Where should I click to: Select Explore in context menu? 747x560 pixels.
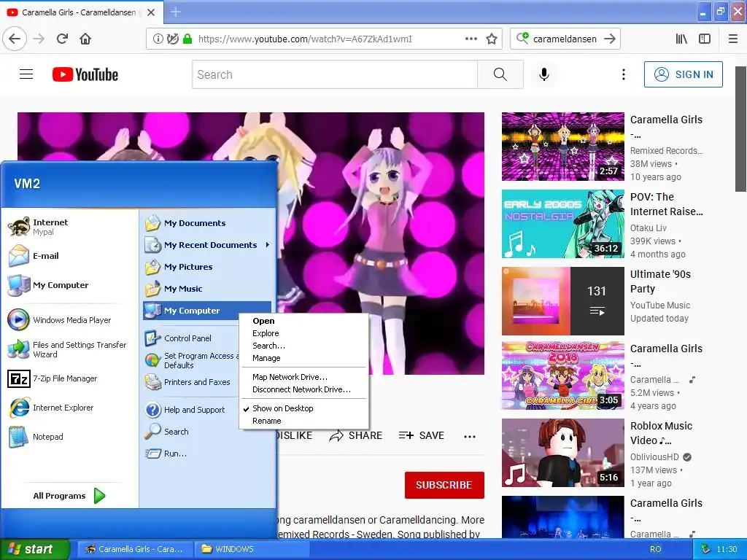(304, 332)
